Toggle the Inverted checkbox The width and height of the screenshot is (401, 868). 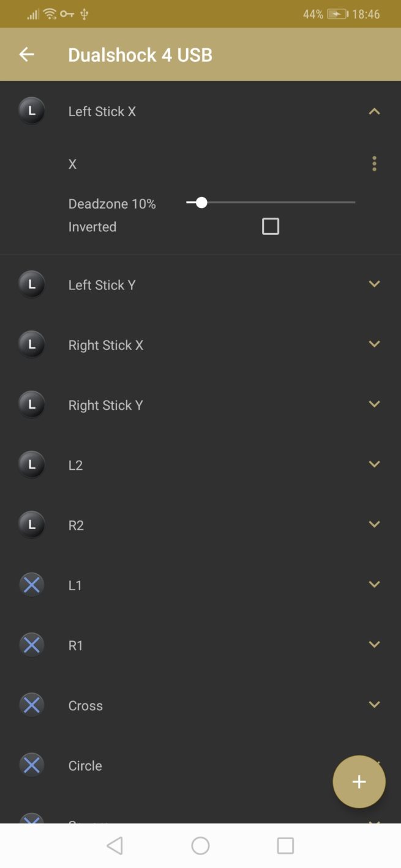270,226
